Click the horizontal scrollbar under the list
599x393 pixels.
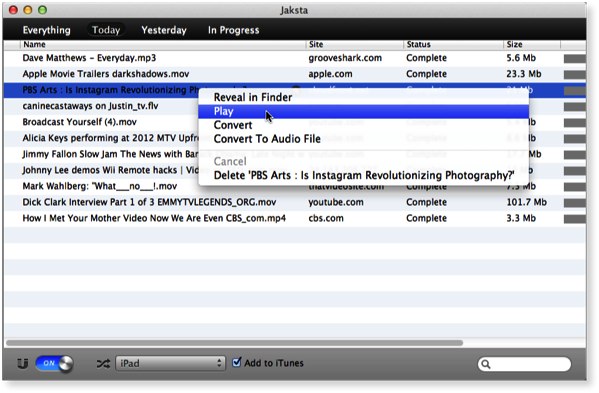(x=235, y=343)
